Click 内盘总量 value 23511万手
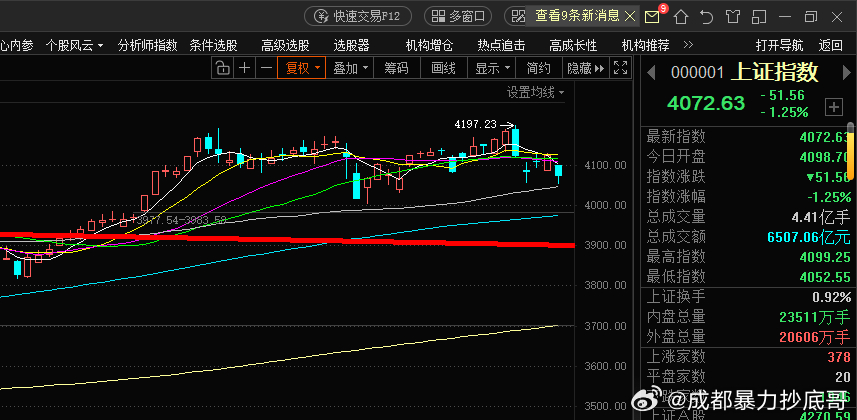857x420 pixels. coord(815,317)
